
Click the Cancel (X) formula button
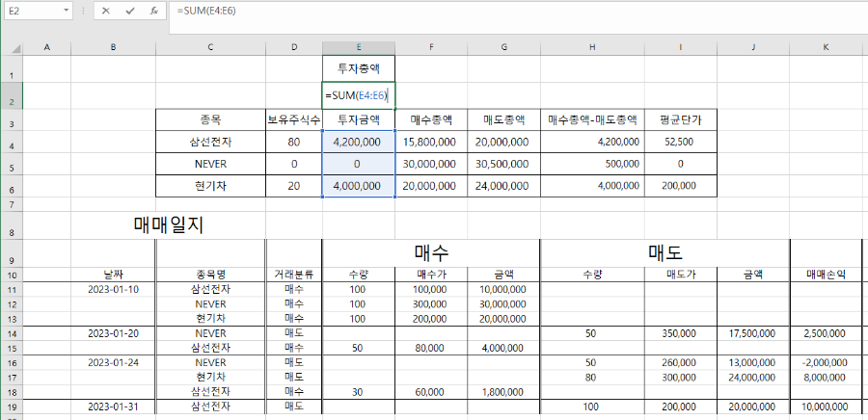pyautogui.click(x=106, y=11)
